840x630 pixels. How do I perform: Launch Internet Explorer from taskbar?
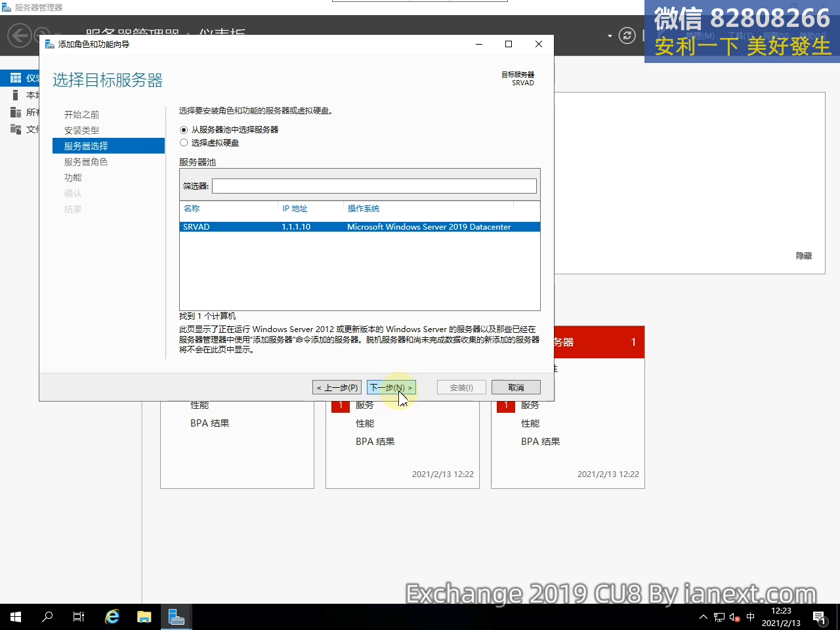point(112,617)
